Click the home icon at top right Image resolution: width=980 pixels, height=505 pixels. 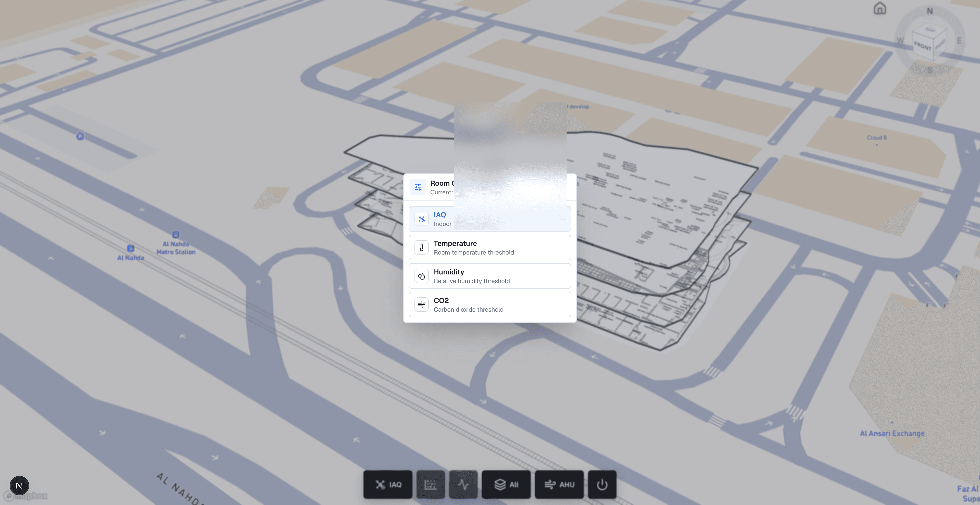click(880, 8)
